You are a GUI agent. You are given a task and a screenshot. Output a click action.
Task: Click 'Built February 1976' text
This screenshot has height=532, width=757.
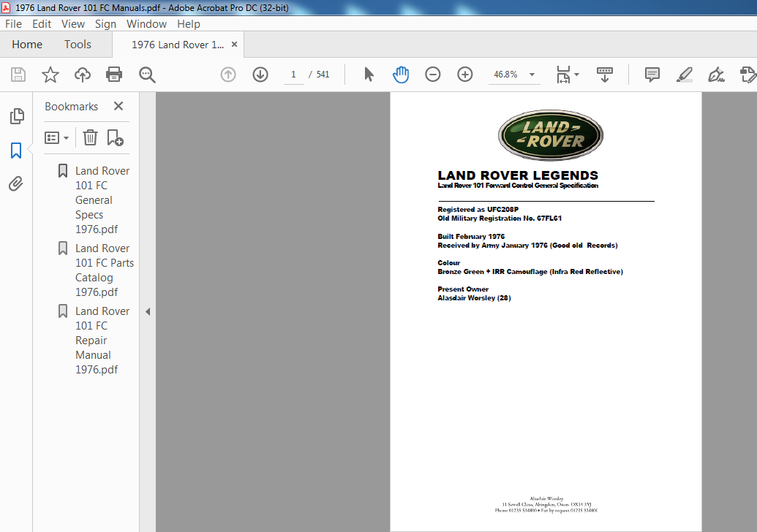click(471, 236)
